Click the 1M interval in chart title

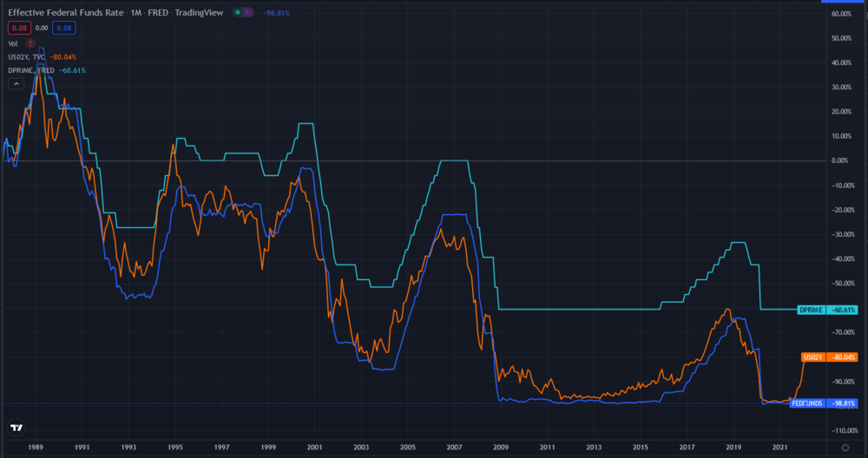[137, 14]
